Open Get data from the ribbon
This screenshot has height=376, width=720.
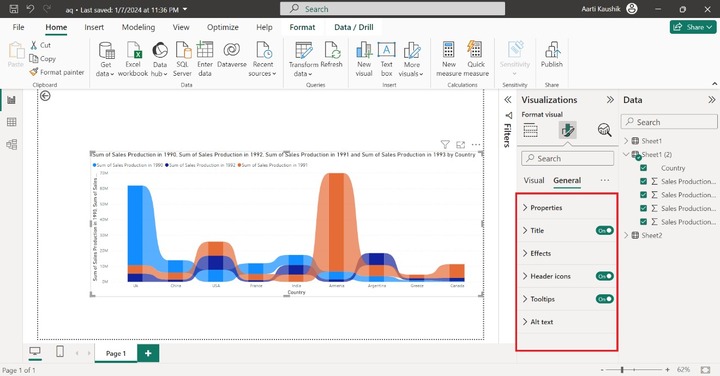click(106, 59)
